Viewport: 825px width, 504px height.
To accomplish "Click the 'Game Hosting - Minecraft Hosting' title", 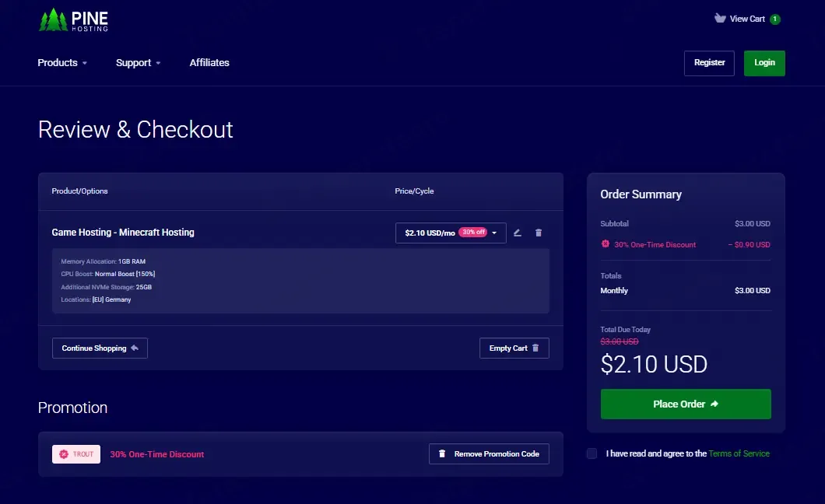I will (123, 233).
